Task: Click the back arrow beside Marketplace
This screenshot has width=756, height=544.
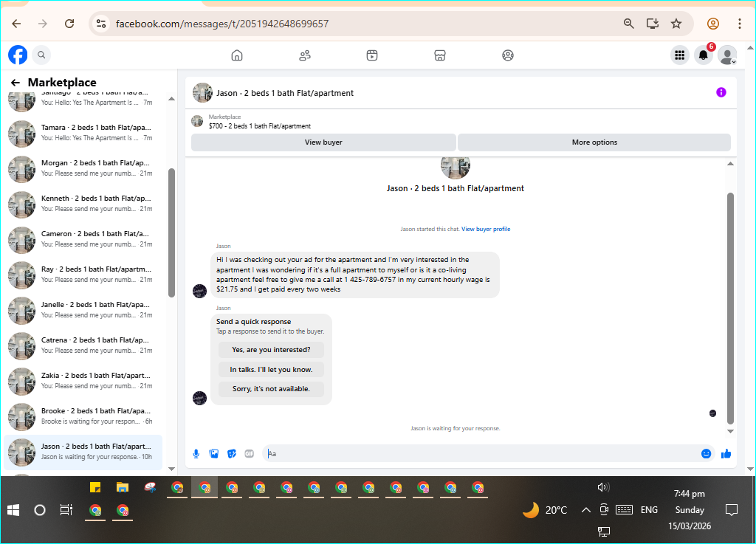Action: tap(16, 83)
